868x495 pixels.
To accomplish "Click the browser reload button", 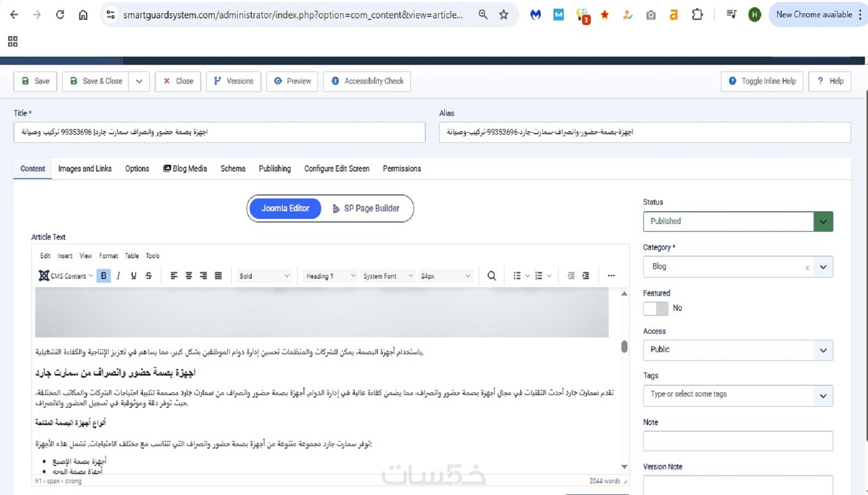I will click(60, 15).
